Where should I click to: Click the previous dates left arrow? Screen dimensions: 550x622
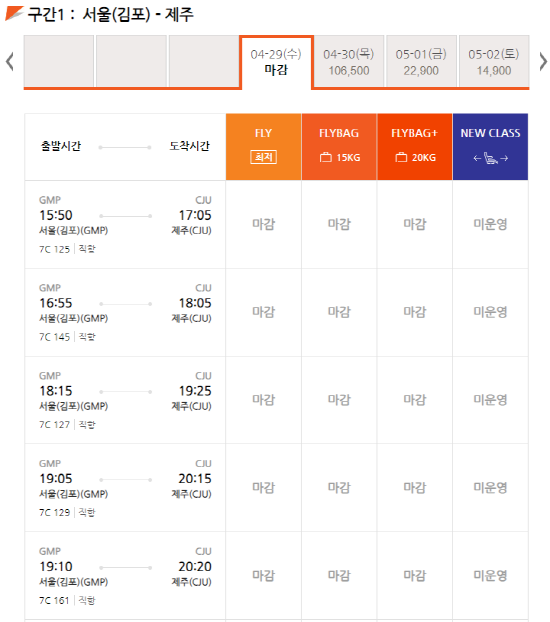10,61
